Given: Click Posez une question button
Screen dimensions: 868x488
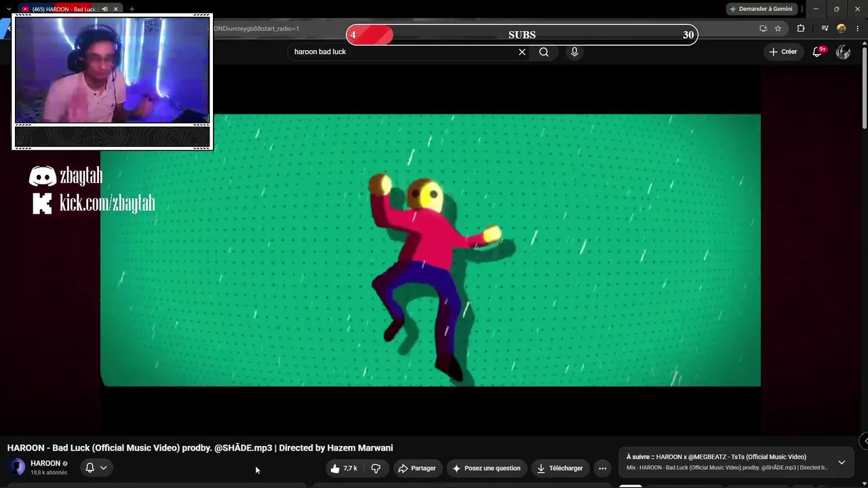Looking at the screenshot, I should coord(487,468).
